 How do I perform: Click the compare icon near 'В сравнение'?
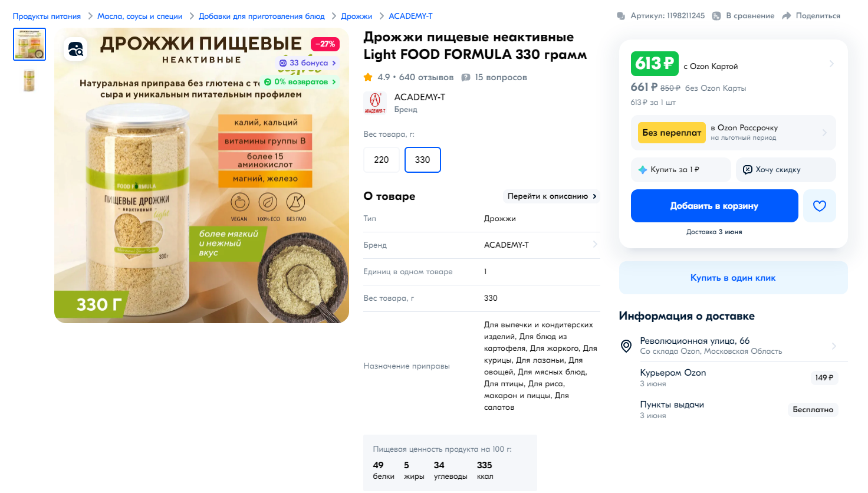click(x=716, y=16)
